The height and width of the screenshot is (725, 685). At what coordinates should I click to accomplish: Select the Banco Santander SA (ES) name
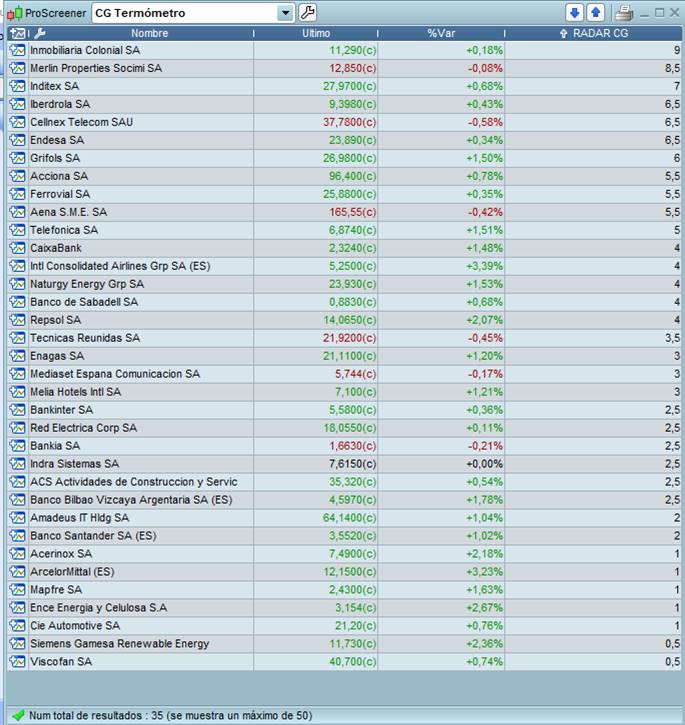pyautogui.click(x=93, y=536)
